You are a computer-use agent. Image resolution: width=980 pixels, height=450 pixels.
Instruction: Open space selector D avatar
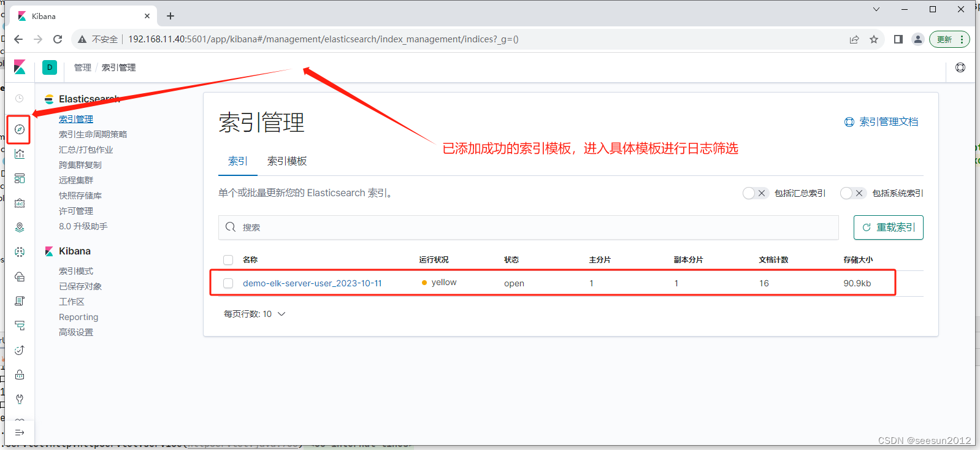[50, 67]
